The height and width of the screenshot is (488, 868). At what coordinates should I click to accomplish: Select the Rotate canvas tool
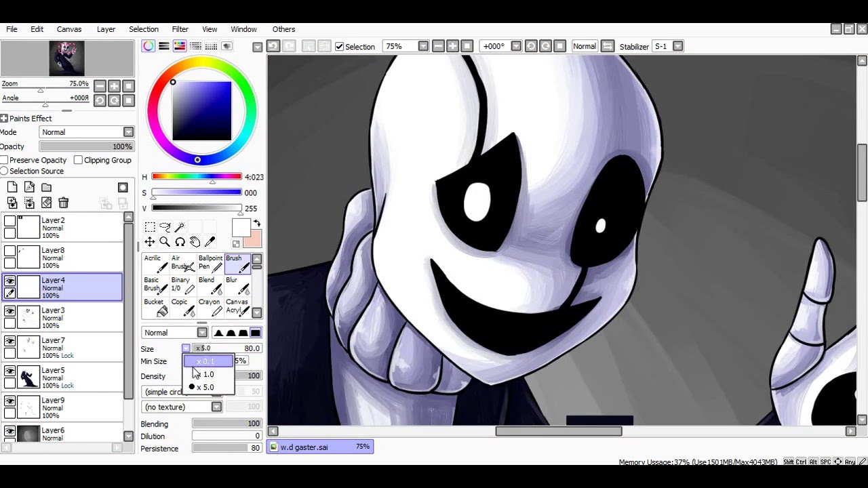(180, 242)
